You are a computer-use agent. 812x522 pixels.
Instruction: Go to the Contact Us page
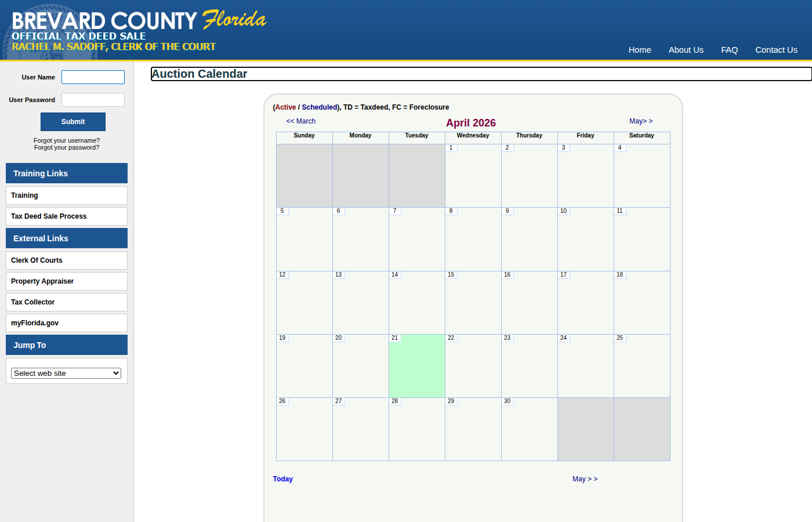[x=776, y=50]
